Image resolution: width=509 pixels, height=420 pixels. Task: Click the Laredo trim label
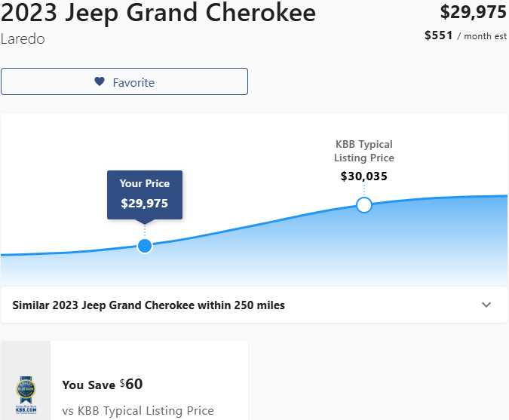[23, 39]
